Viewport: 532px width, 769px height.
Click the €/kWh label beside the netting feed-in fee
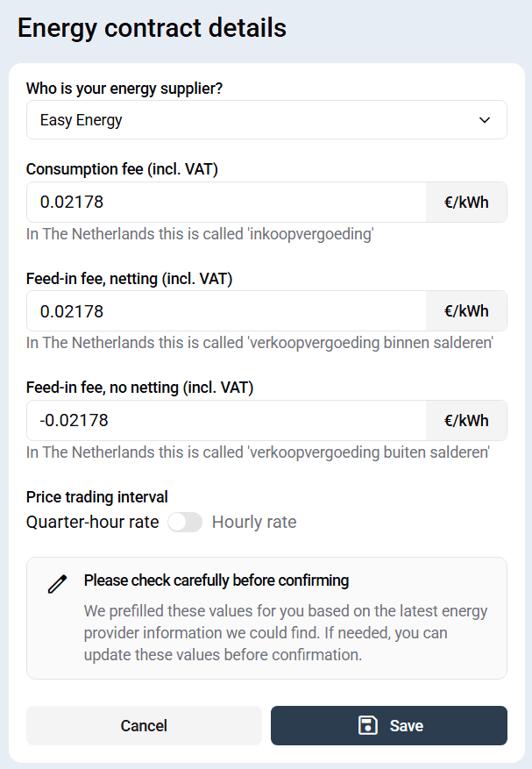pyautogui.click(x=466, y=310)
